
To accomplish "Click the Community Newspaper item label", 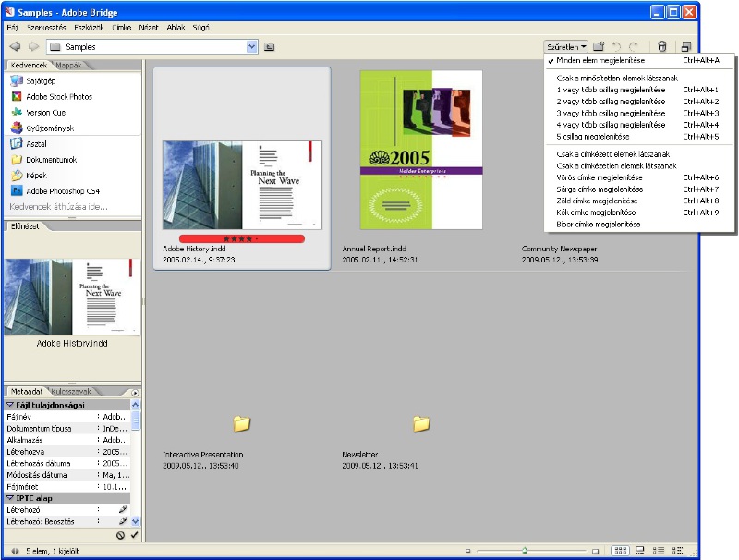I will point(559,249).
